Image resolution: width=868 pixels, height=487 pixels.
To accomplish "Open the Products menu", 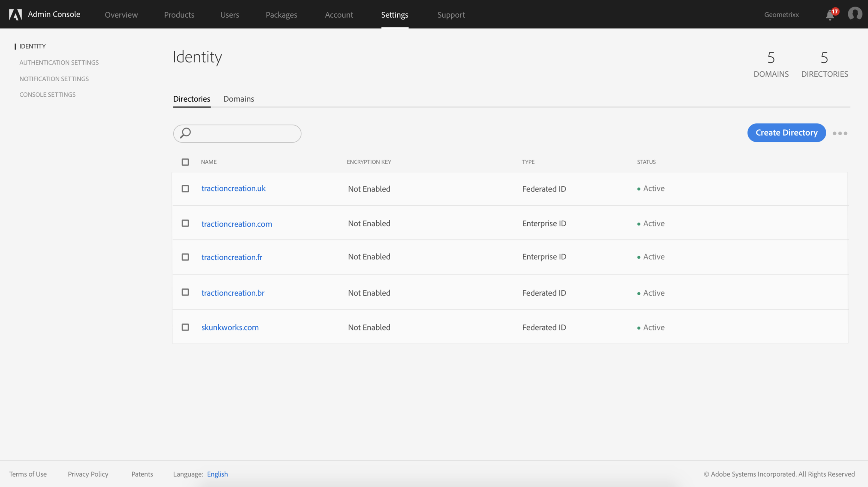I will (179, 15).
